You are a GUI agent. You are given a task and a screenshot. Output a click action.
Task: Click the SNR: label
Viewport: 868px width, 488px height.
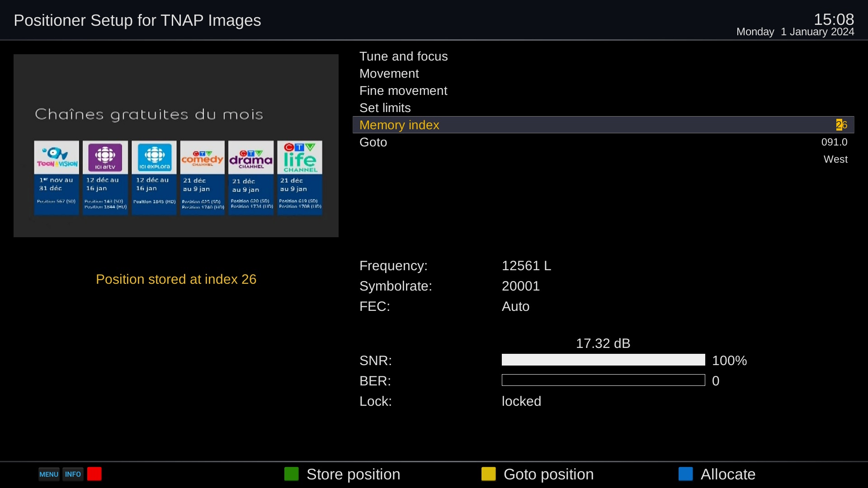[x=376, y=361]
